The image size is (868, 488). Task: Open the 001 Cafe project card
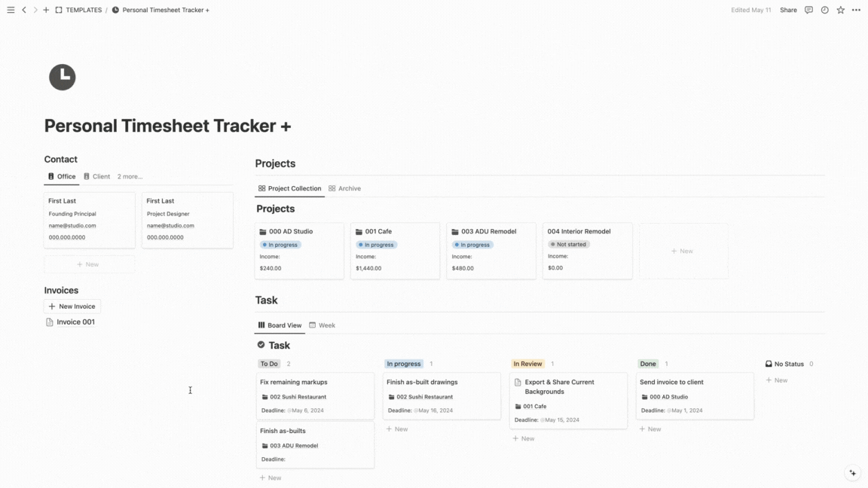[x=395, y=250]
